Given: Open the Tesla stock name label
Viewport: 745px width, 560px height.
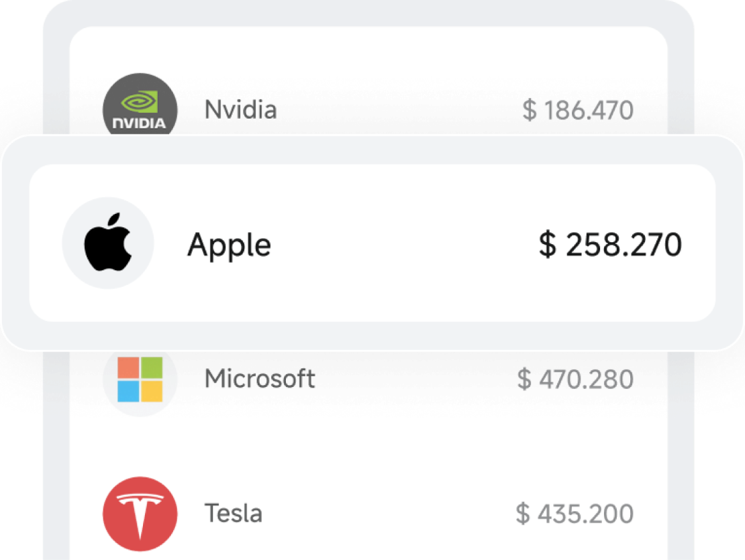Looking at the screenshot, I should 233,514.
